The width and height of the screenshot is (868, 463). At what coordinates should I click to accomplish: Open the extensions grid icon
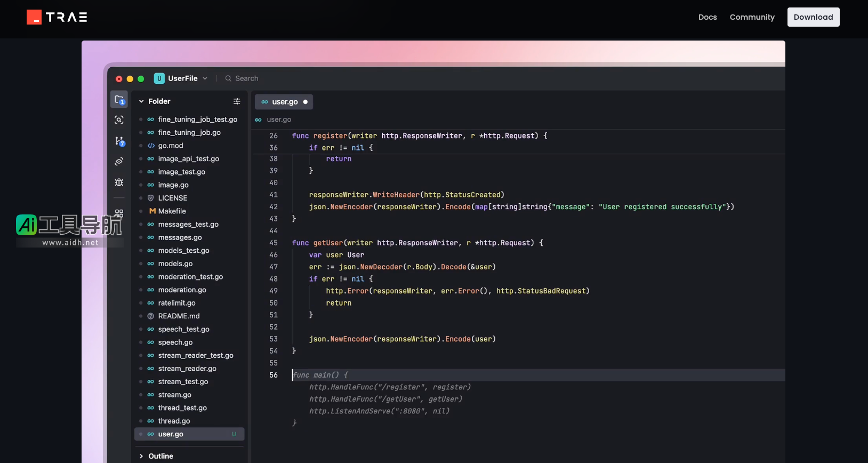pos(119,213)
